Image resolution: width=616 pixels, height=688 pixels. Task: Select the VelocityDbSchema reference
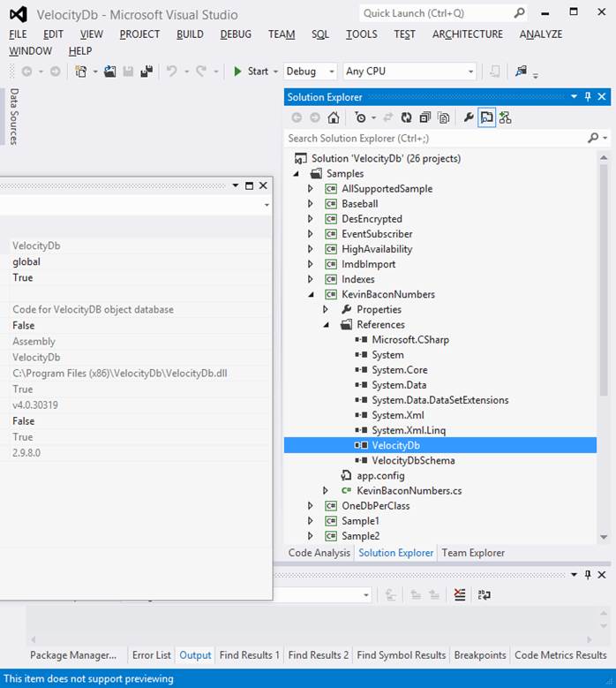(413, 461)
